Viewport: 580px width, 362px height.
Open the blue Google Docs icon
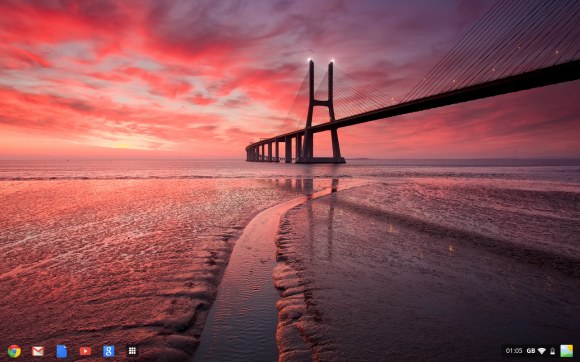pyautogui.click(x=62, y=351)
